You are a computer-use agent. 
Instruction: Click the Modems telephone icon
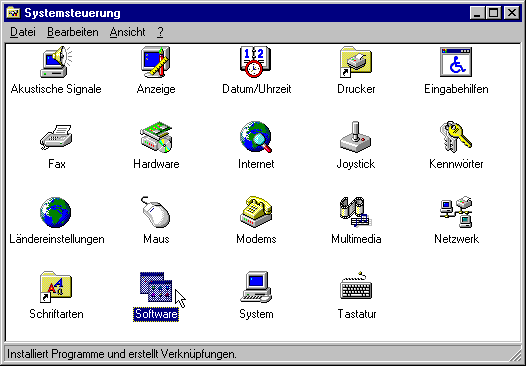[256, 212]
